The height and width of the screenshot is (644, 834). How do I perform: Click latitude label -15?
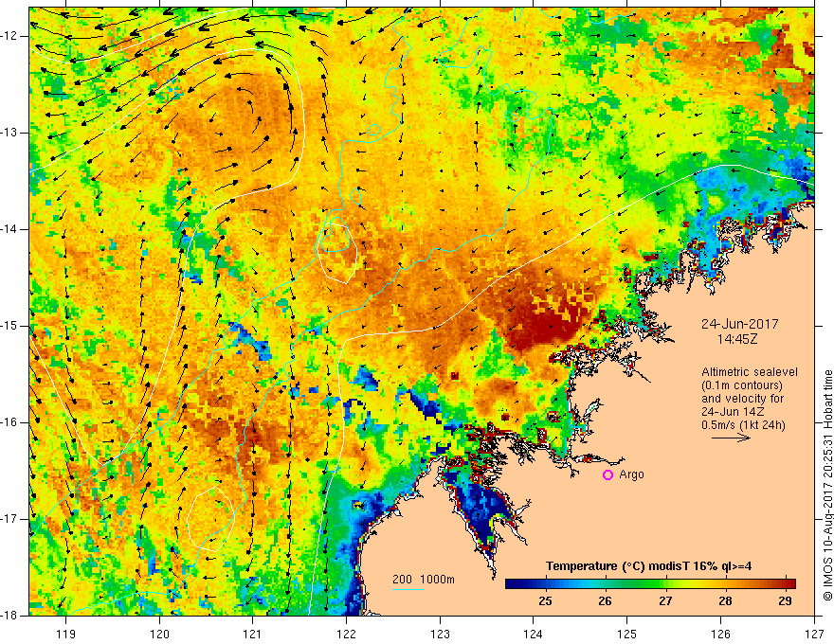click(9, 326)
